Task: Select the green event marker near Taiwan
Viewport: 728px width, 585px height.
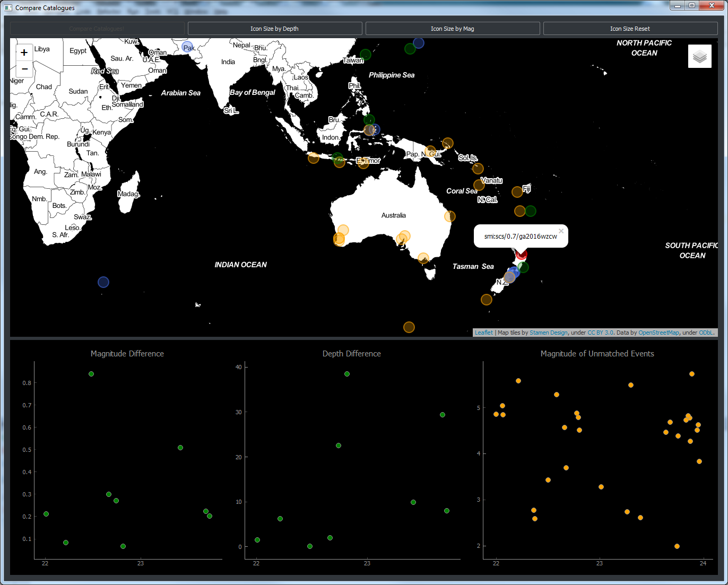Action: tap(366, 55)
